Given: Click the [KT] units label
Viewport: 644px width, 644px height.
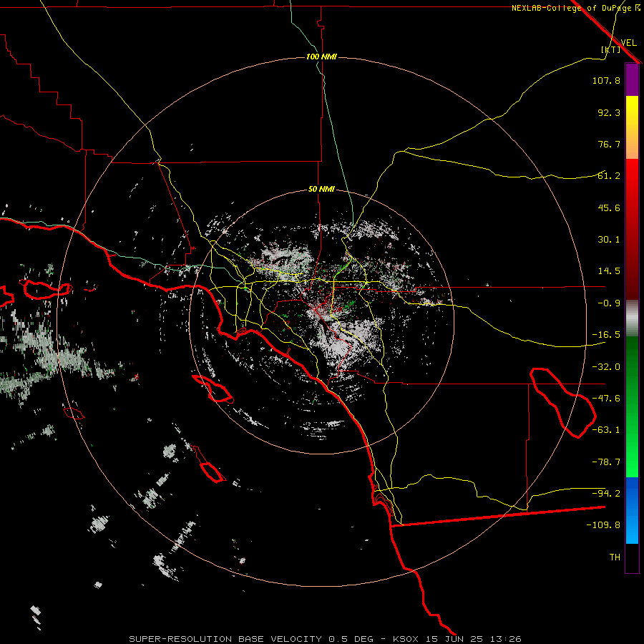Looking at the screenshot, I should point(611,49).
